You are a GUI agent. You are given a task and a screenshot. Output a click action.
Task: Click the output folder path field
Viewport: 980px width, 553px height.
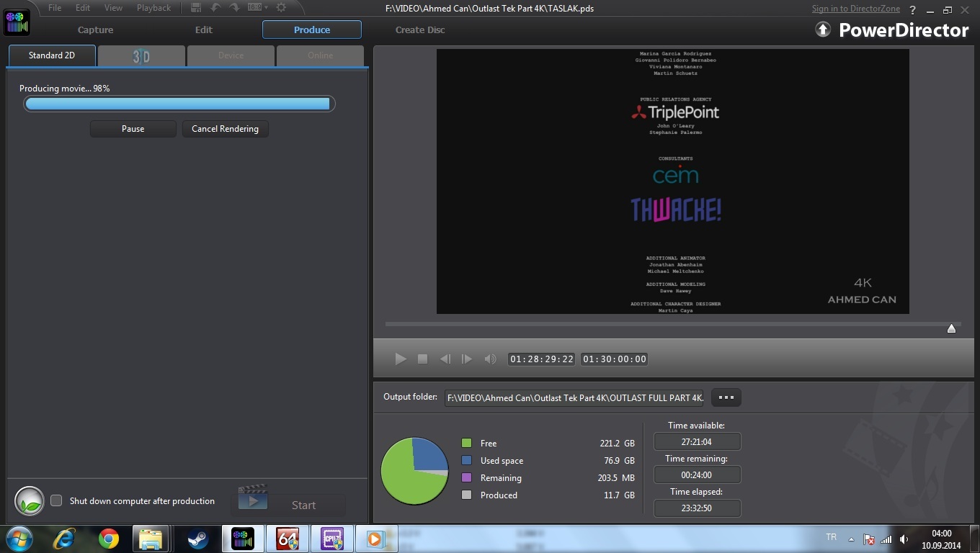(574, 398)
